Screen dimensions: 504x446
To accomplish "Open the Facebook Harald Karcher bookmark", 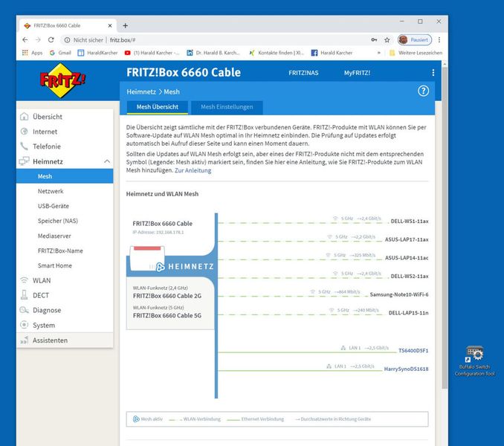I will click(332, 53).
